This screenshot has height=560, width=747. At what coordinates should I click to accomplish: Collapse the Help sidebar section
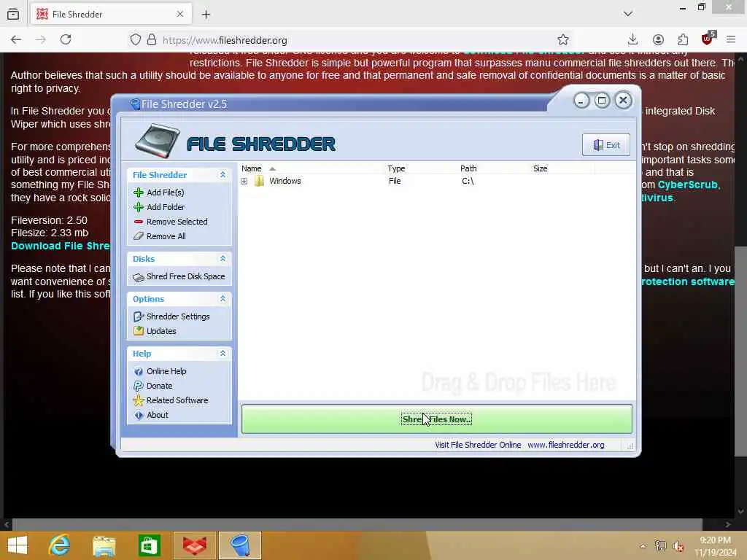pyautogui.click(x=222, y=354)
